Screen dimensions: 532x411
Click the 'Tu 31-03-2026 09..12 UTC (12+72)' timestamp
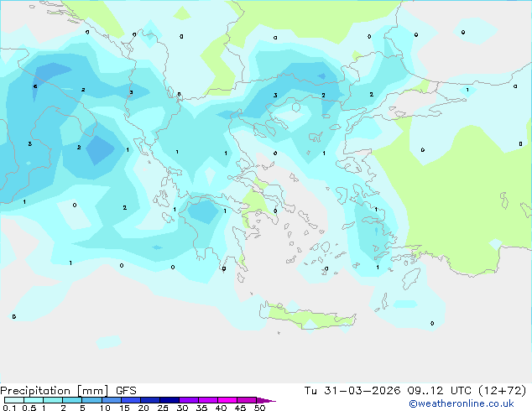click(415, 391)
